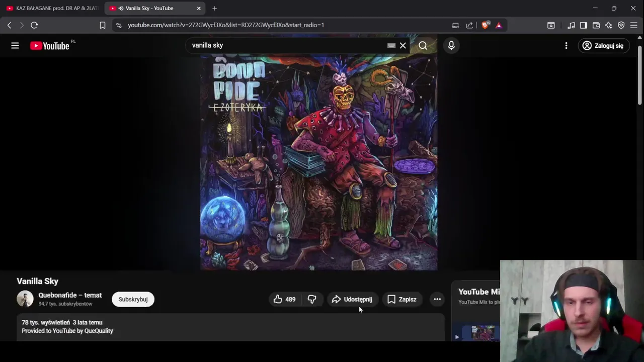Bookmark this page
644x362 pixels.
(x=103, y=25)
